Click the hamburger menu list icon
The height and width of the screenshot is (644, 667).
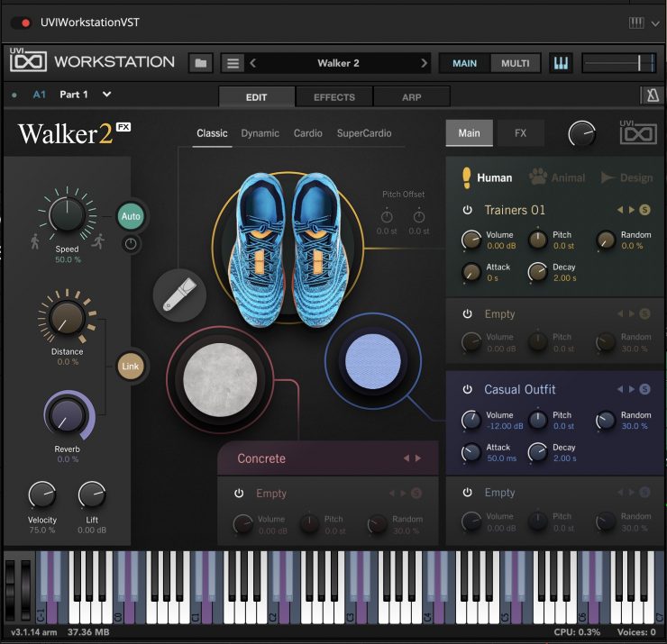[233, 63]
